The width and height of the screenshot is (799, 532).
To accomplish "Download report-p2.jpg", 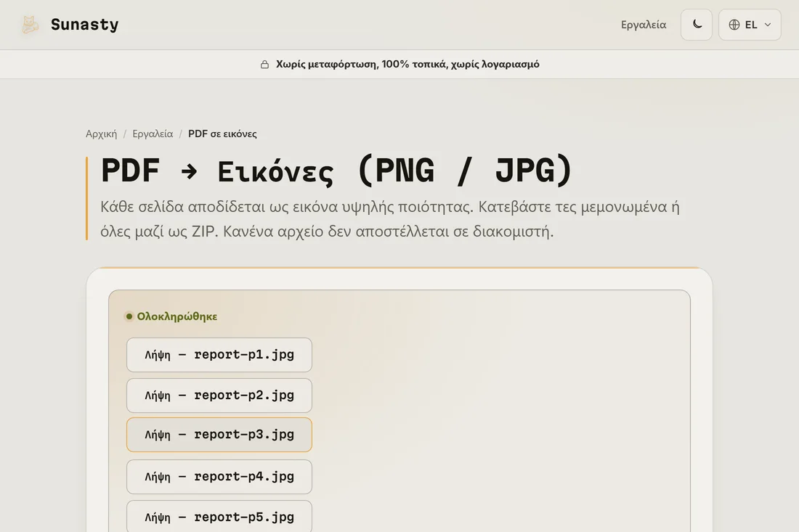I will [x=219, y=396].
